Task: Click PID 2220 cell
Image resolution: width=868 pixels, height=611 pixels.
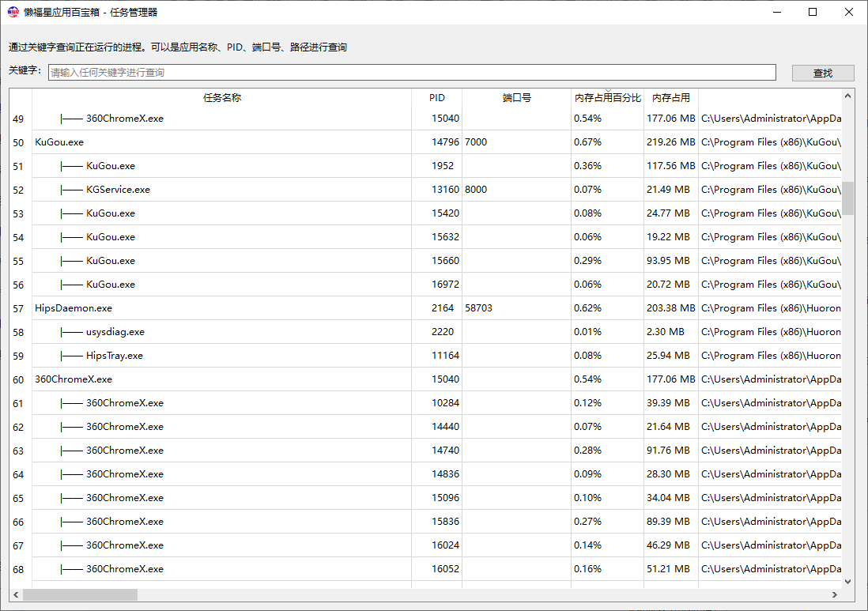Action: click(443, 332)
